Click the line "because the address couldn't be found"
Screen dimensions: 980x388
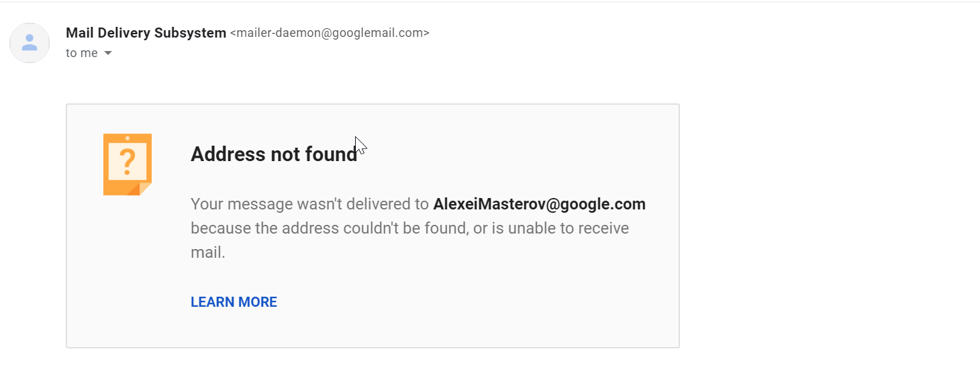click(x=329, y=228)
